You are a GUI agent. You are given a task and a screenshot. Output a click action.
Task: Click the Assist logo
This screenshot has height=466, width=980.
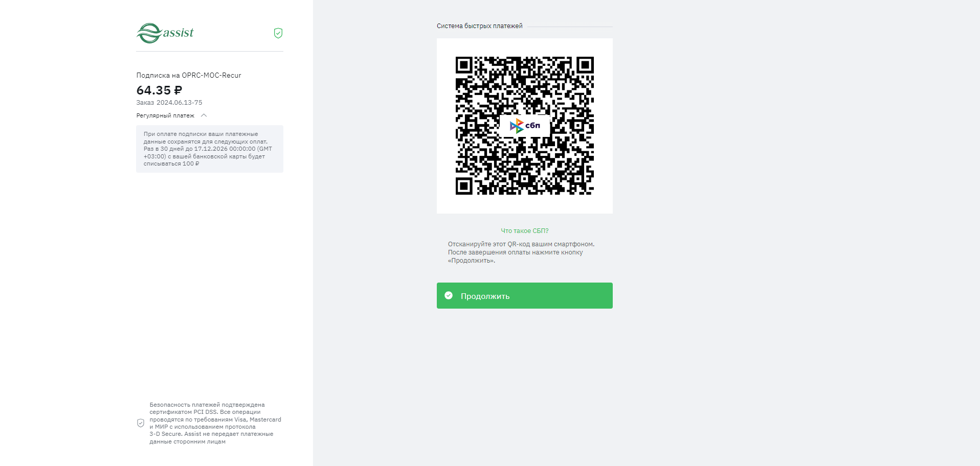[165, 33]
